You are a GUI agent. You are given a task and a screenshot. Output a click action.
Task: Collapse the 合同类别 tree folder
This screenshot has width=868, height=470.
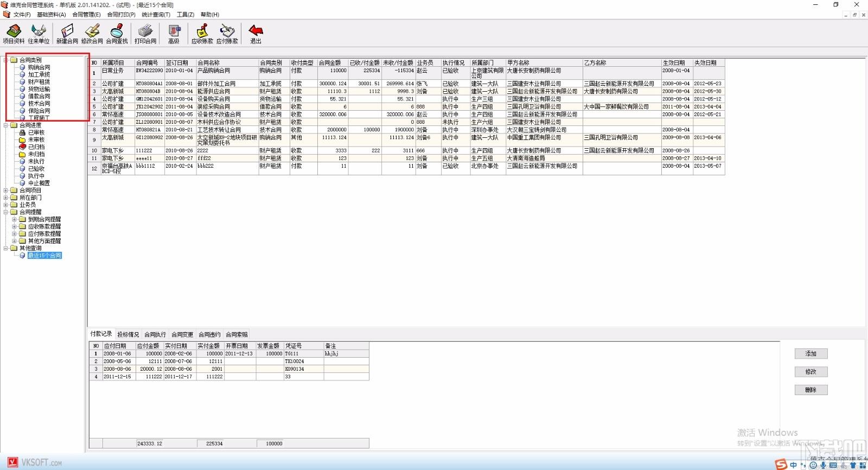click(6, 60)
